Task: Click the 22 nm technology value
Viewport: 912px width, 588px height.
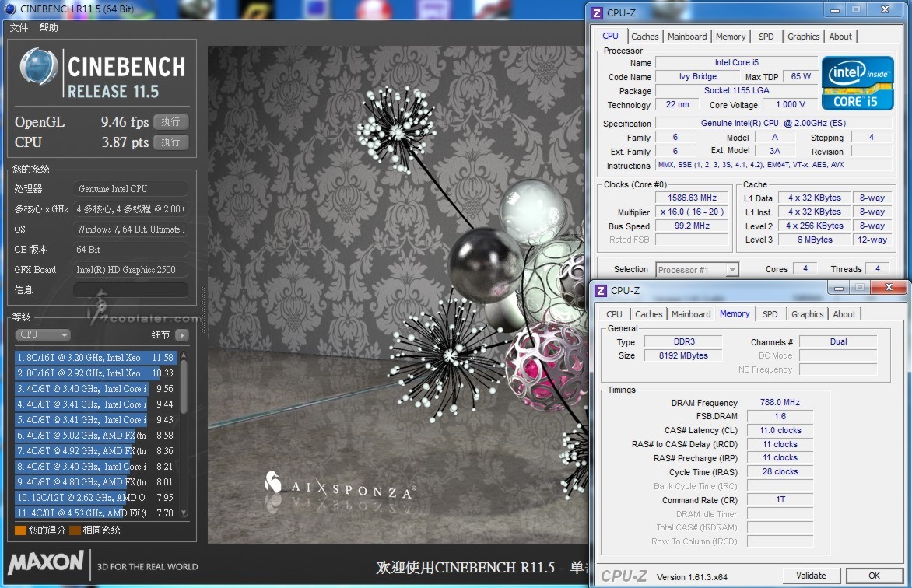Action: click(x=677, y=105)
